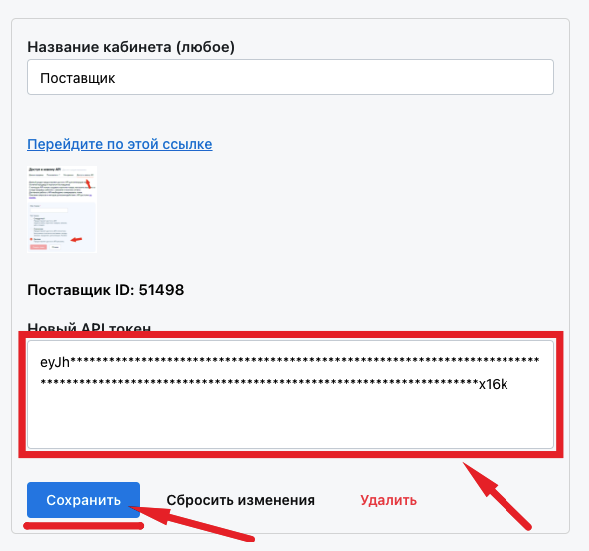Open the Перейдите по этой ссылке link
The image size is (589, 551).
[120, 144]
